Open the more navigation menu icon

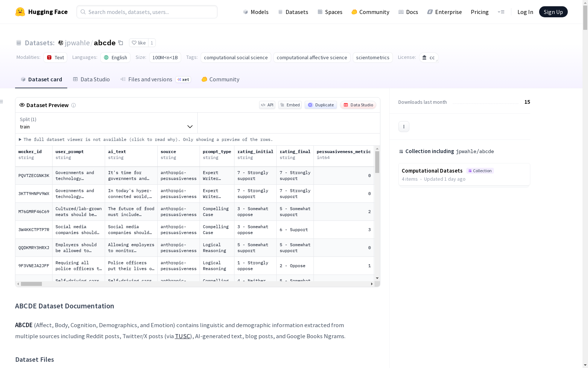pyautogui.click(x=501, y=12)
